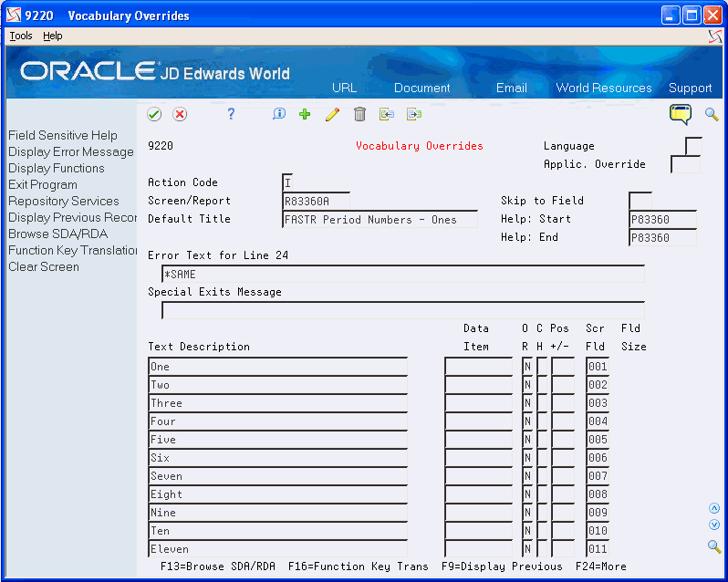
Task: Click the Pos +/- field in row Six
Action: tap(563, 458)
